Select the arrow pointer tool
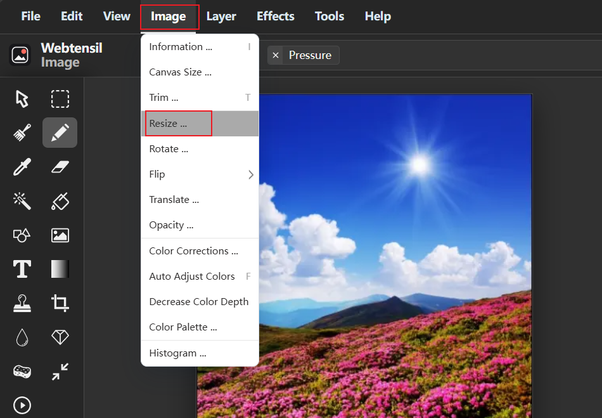This screenshot has height=418, width=602. point(22,99)
